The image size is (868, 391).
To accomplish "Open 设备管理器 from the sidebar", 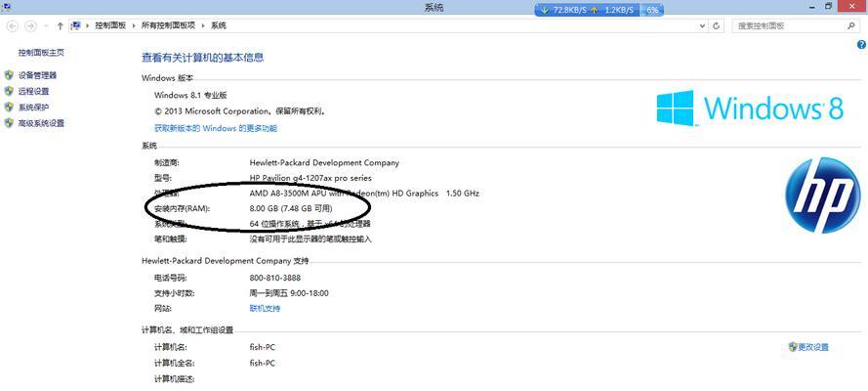I will (37, 75).
